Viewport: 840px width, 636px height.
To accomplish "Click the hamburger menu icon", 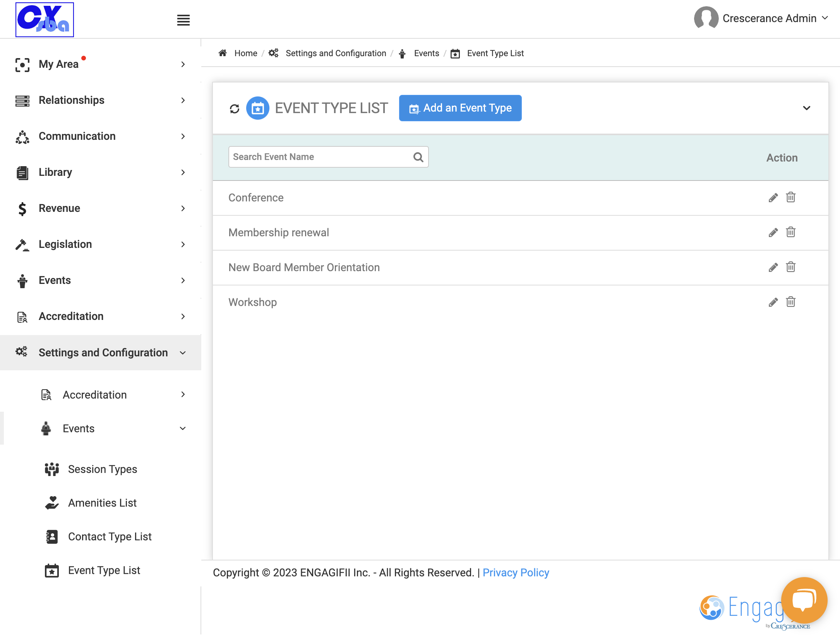I will 183,20.
